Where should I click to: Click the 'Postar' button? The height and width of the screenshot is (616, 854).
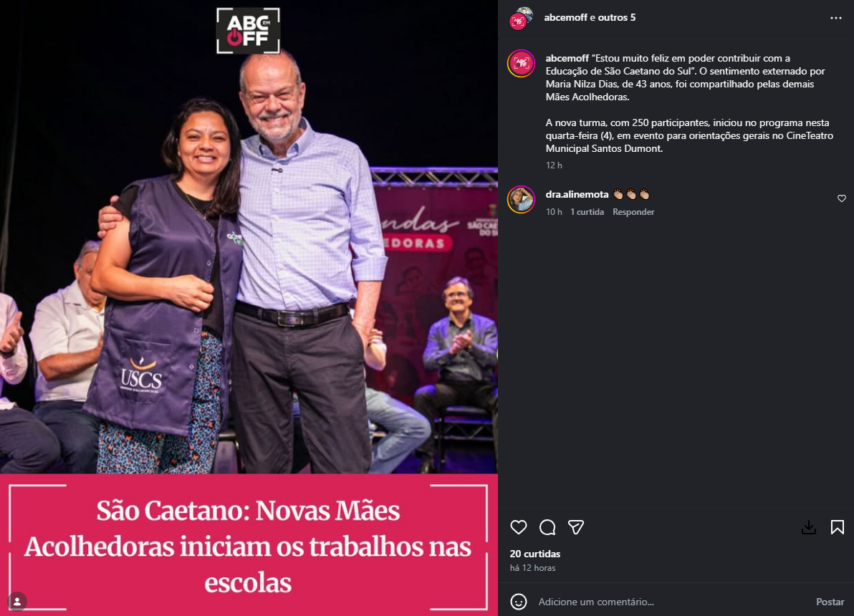(x=830, y=602)
